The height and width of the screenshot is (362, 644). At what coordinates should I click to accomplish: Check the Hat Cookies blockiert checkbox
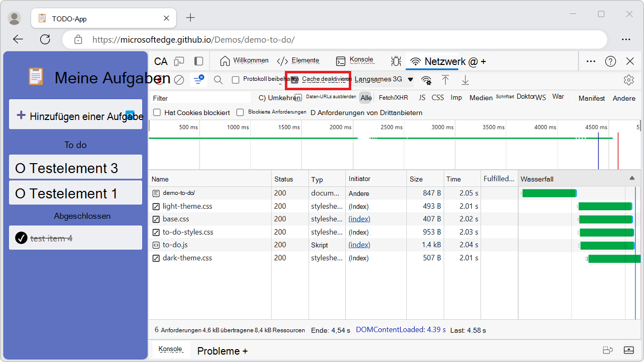(x=157, y=113)
